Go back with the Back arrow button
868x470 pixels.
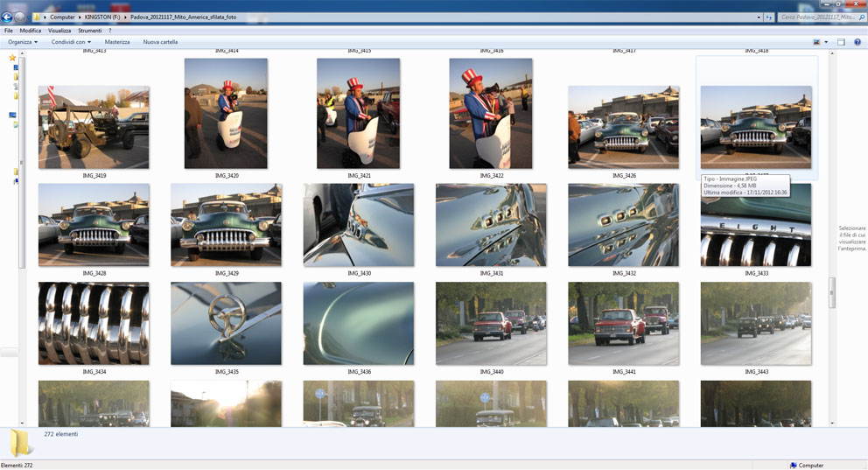tap(7, 18)
